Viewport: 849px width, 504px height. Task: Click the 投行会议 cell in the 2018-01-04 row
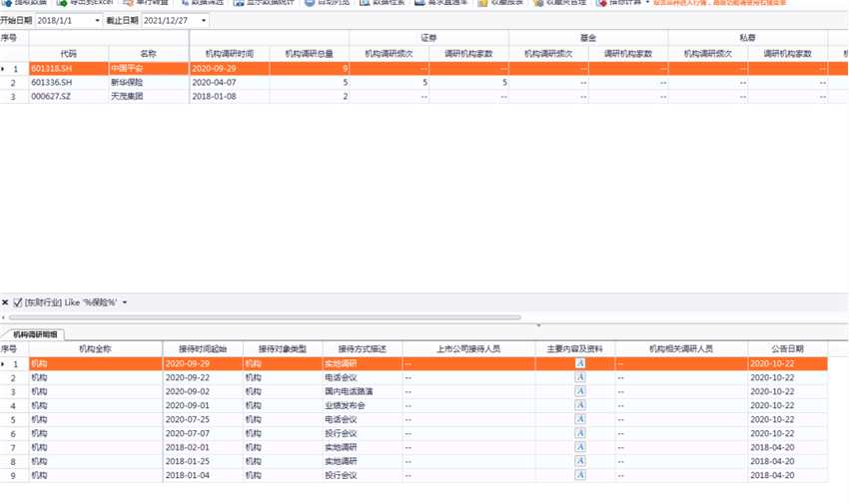point(363,475)
